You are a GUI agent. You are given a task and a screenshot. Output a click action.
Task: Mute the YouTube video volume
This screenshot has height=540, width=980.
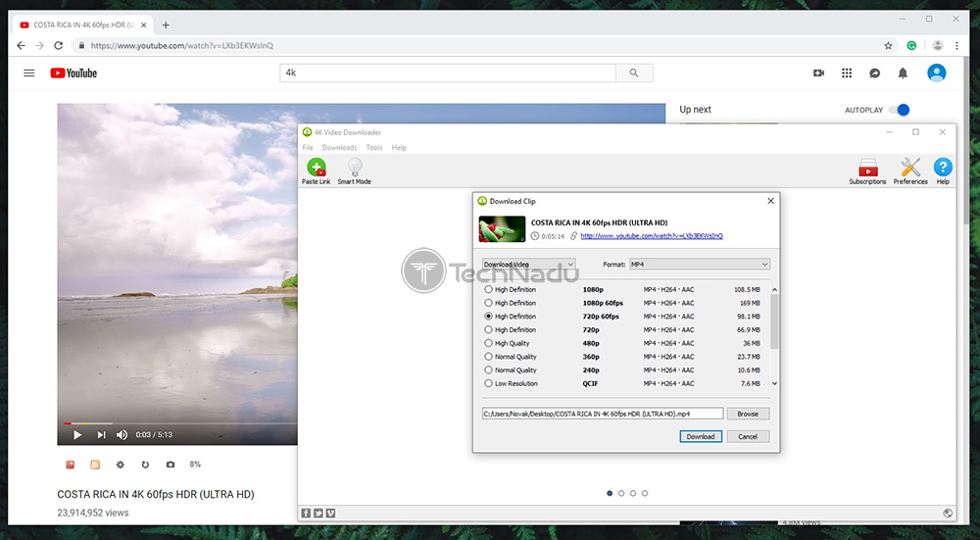tap(122, 434)
